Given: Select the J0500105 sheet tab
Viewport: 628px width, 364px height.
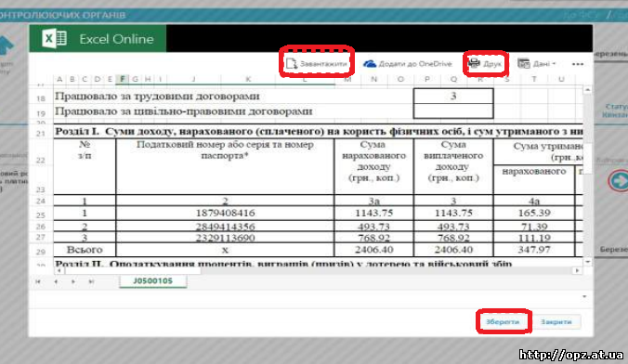Looking at the screenshot, I should click(x=153, y=281).
